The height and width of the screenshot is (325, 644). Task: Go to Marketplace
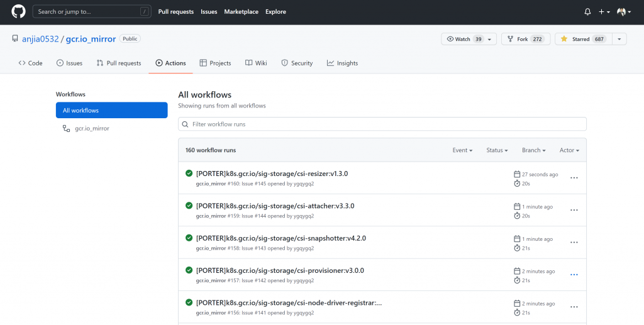pyautogui.click(x=241, y=11)
